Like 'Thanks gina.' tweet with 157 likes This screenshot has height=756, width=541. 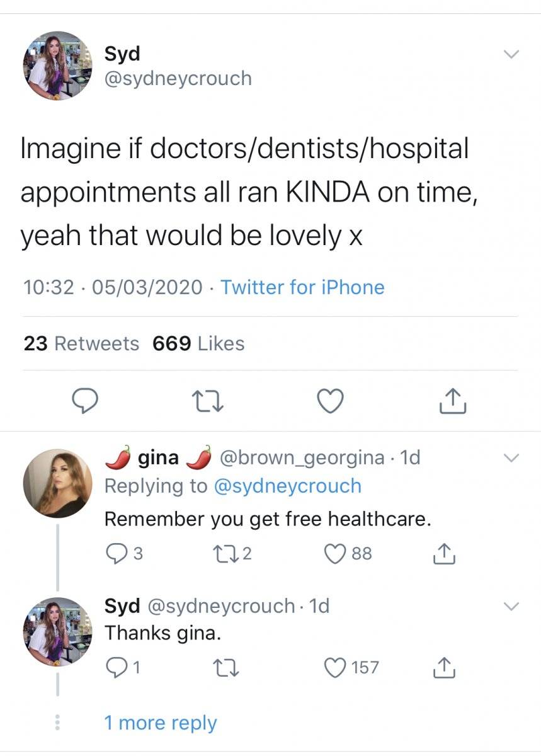351,667
